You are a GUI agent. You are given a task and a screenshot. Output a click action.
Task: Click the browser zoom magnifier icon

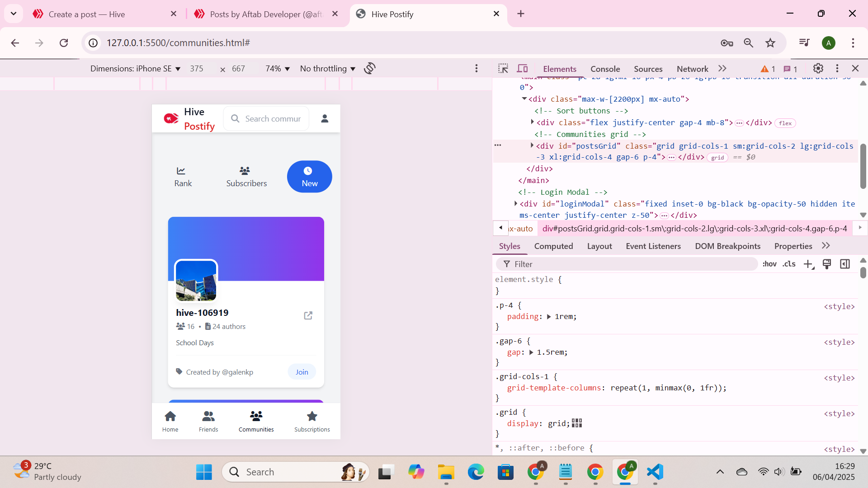coord(748,42)
